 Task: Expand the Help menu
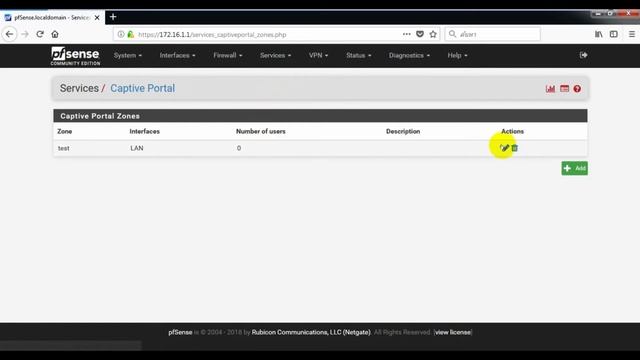coord(457,55)
